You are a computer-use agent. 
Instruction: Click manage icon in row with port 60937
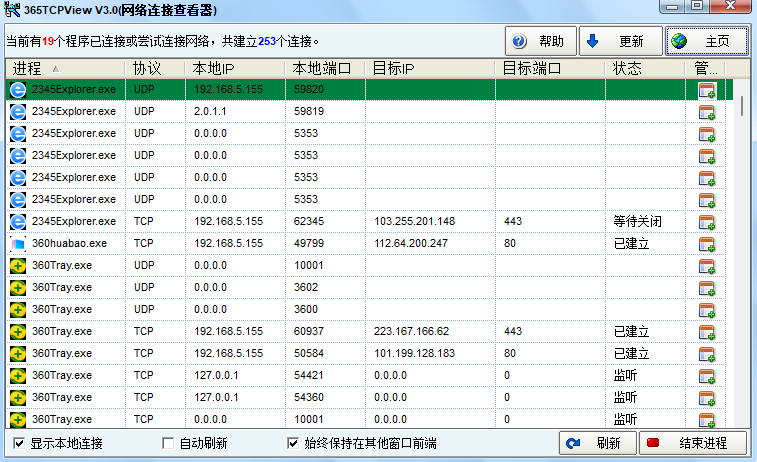click(x=707, y=332)
